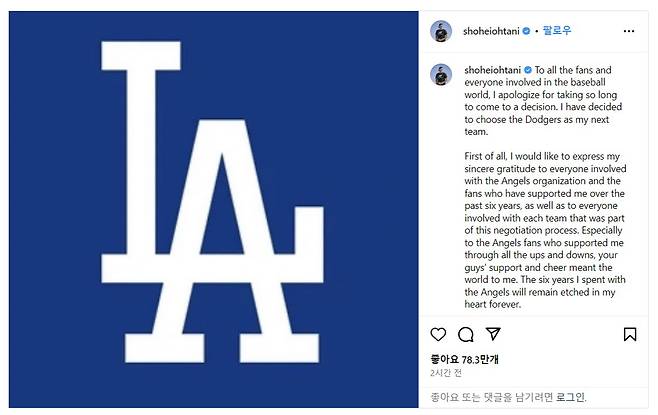
Task: Share the post via paper plane icon
Action: 492,334
